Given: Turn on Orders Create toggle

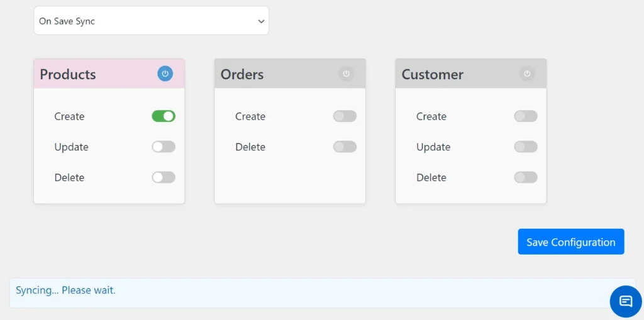Looking at the screenshot, I should 345,116.
